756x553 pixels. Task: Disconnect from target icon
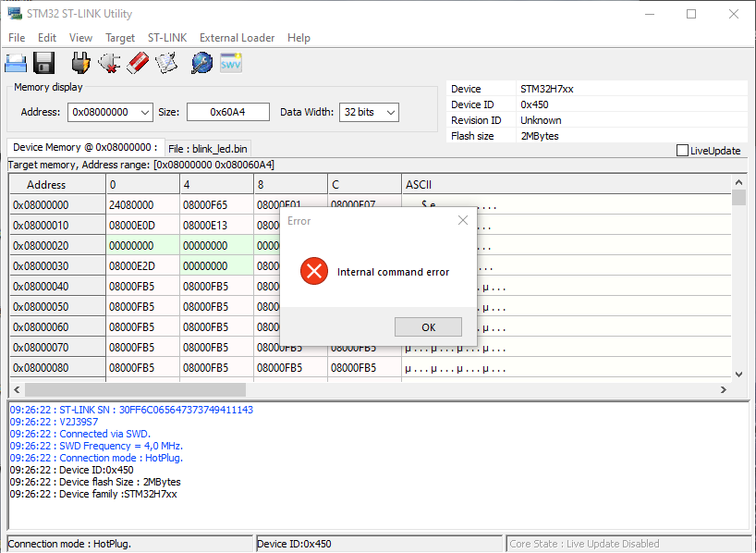click(x=109, y=63)
